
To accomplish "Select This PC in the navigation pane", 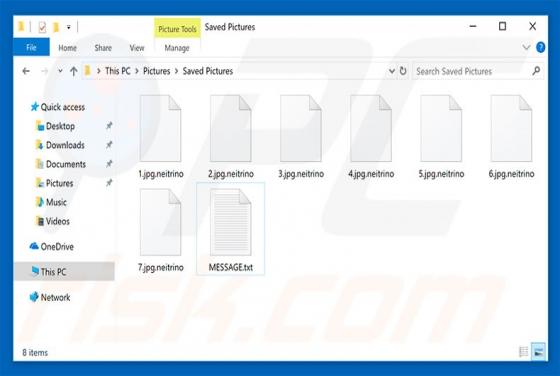I will pyautogui.click(x=64, y=272).
